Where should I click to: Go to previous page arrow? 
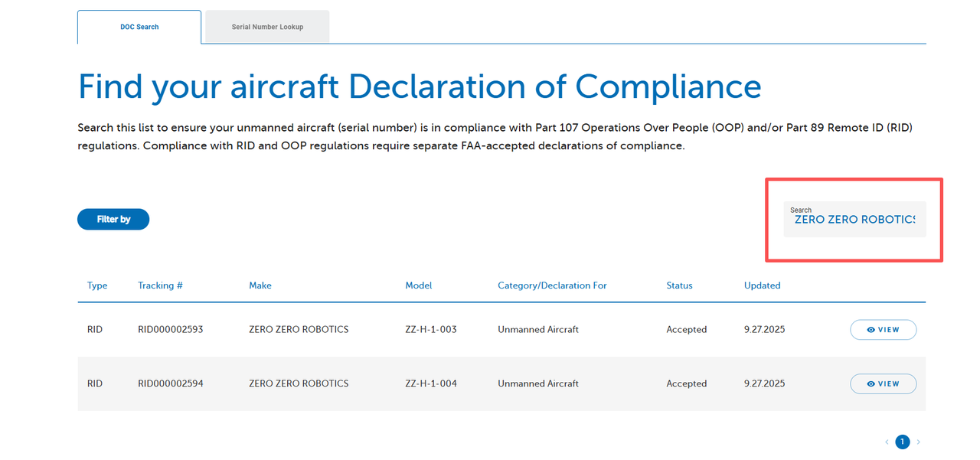[x=887, y=442]
